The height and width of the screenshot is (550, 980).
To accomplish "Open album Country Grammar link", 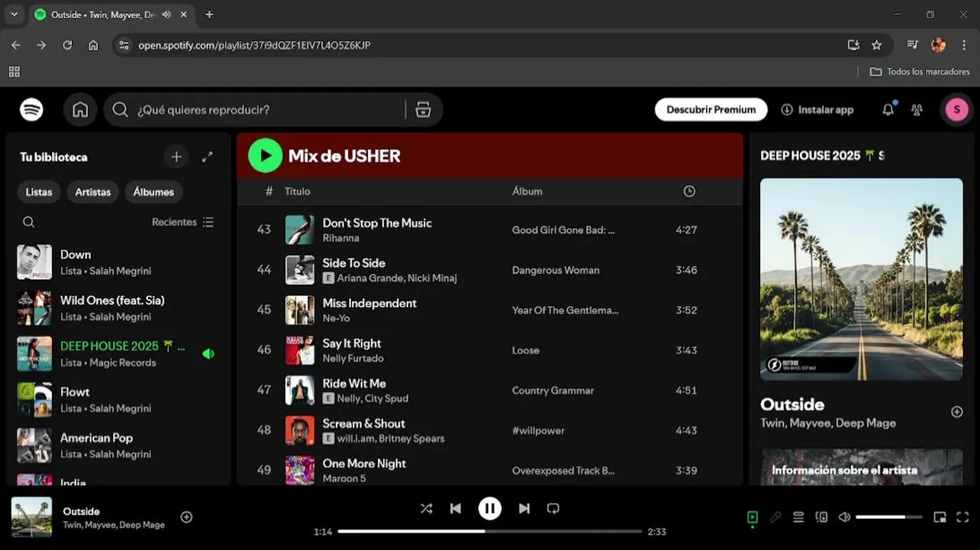I will [x=553, y=390].
